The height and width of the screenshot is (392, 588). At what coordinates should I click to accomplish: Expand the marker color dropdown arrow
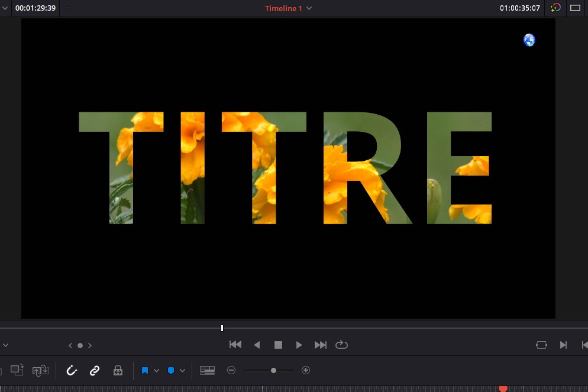pyautogui.click(x=183, y=371)
